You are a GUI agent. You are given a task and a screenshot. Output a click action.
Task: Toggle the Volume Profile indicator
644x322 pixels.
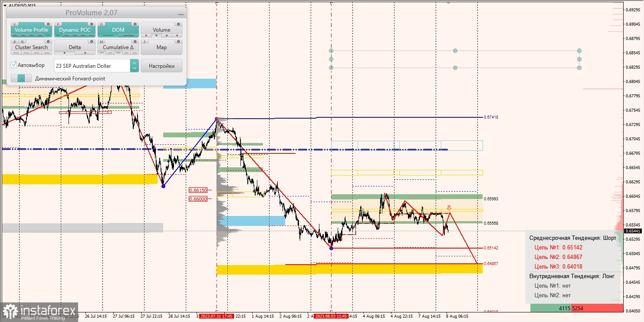click(x=31, y=30)
